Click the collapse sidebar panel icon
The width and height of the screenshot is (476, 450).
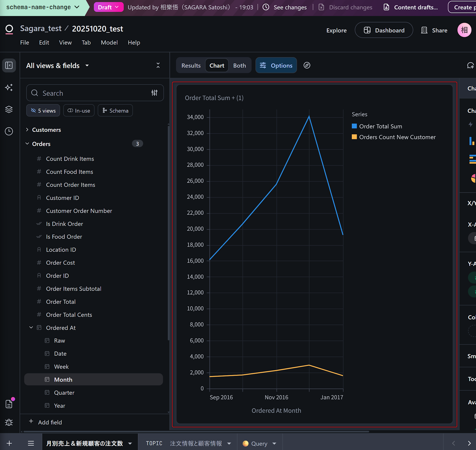coord(9,65)
